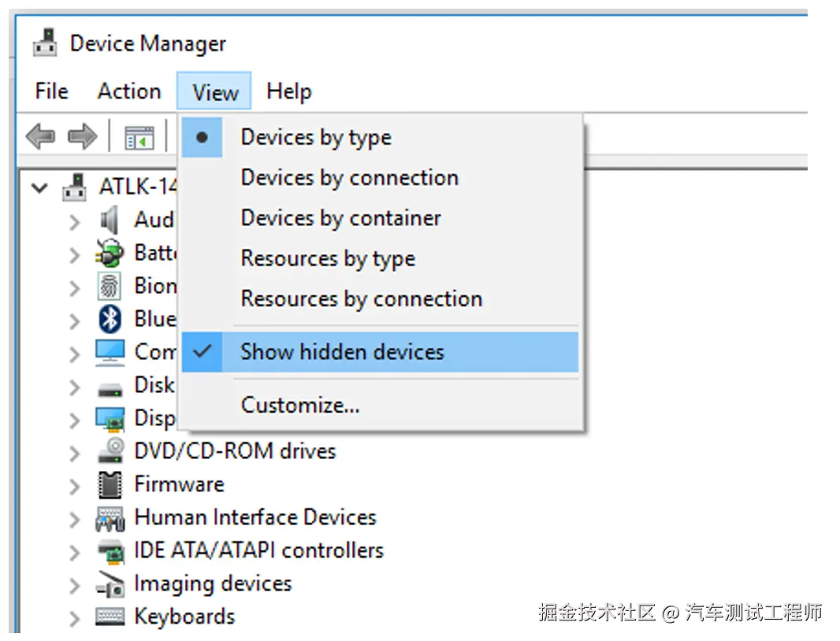This screenshot has width=840, height=641.
Task: Select the Human Interface Devices item
Action: point(255,517)
